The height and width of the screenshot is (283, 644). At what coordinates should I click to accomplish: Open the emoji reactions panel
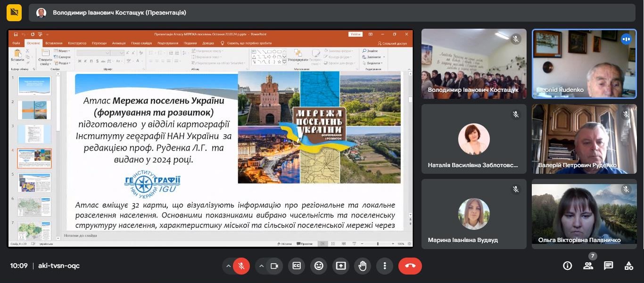(319, 266)
